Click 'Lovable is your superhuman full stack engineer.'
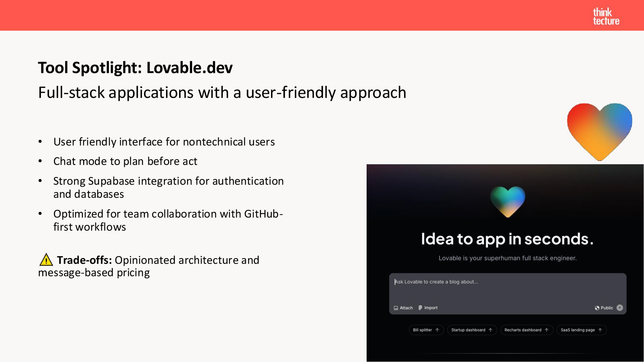 (507, 258)
